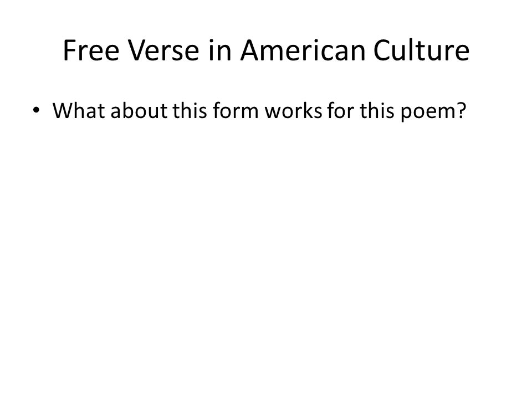The width and height of the screenshot is (532, 399).
Task: Click the word "poem" in the bullet
Action: (x=428, y=112)
